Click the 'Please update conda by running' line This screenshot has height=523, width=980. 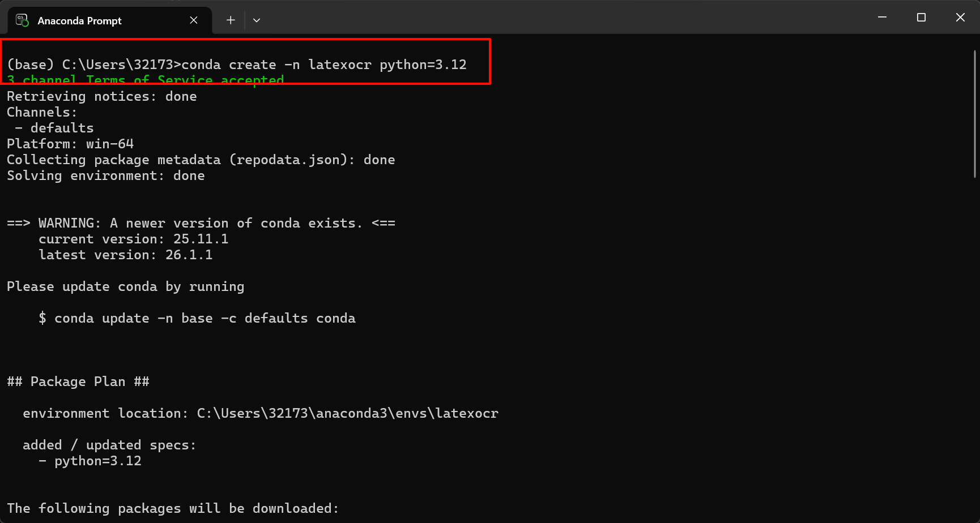[126, 287]
